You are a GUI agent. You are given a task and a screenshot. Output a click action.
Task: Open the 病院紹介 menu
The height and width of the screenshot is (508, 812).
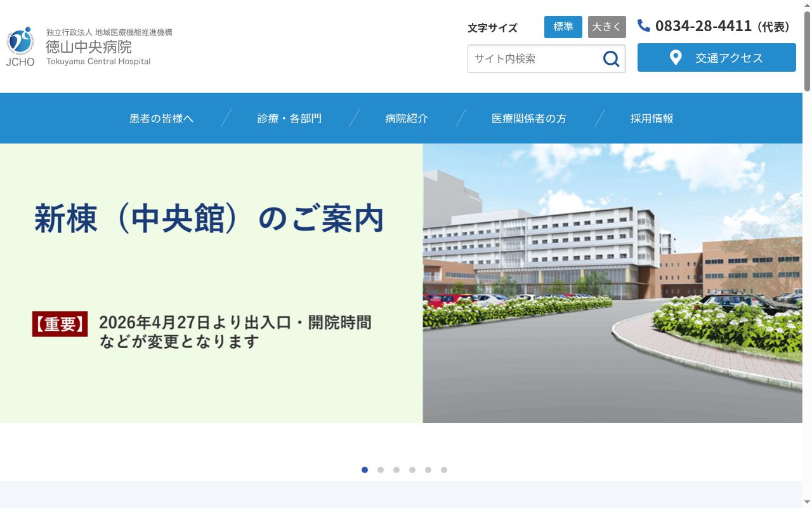(x=407, y=119)
